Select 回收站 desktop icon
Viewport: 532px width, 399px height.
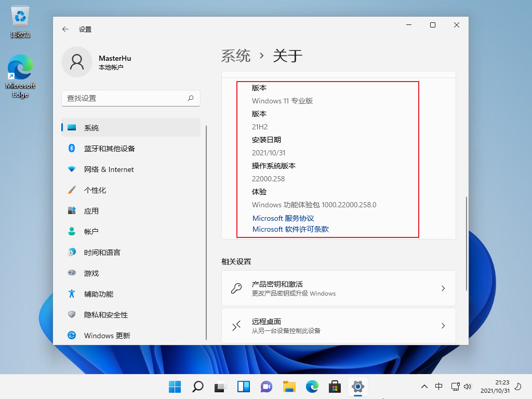tap(20, 22)
